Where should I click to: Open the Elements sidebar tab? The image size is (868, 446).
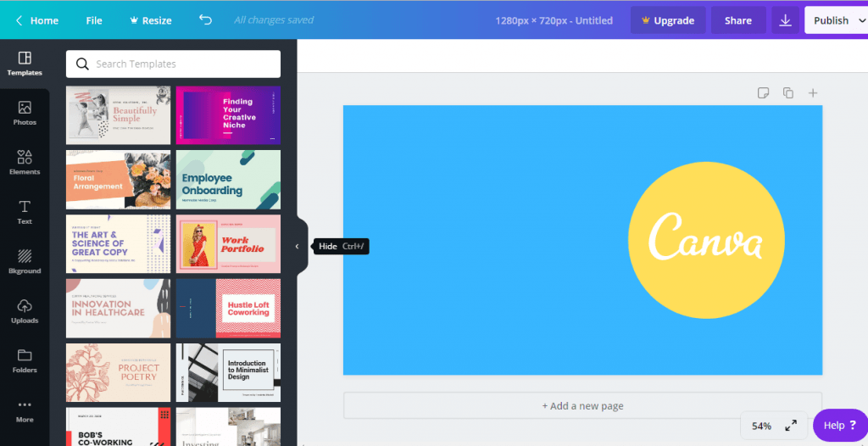[x=25, y=162]
